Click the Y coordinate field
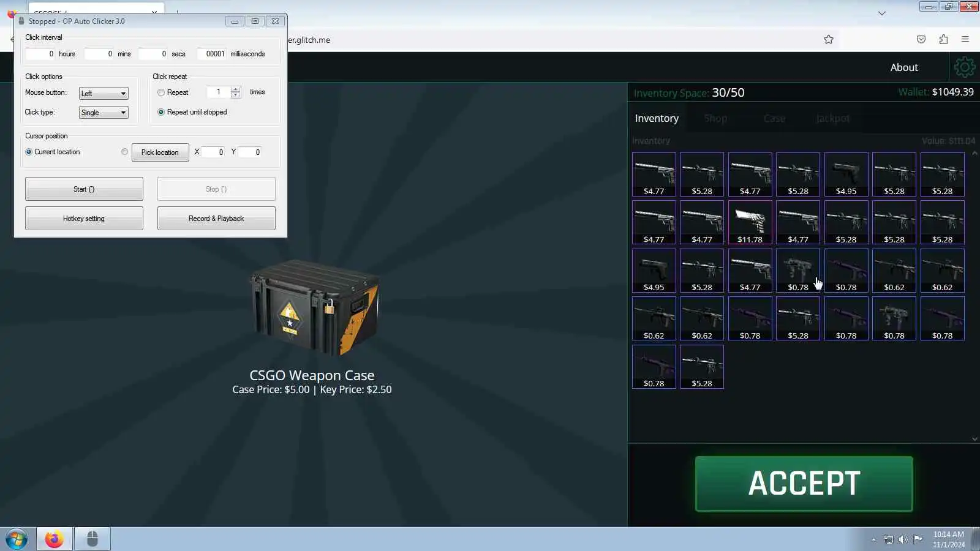 coord(251,152)
